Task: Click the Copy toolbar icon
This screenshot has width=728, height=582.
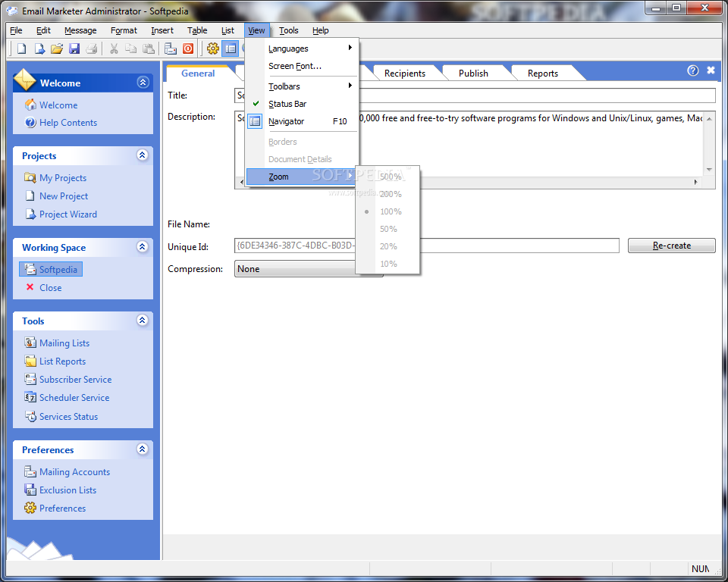Action: coord(131,48)
